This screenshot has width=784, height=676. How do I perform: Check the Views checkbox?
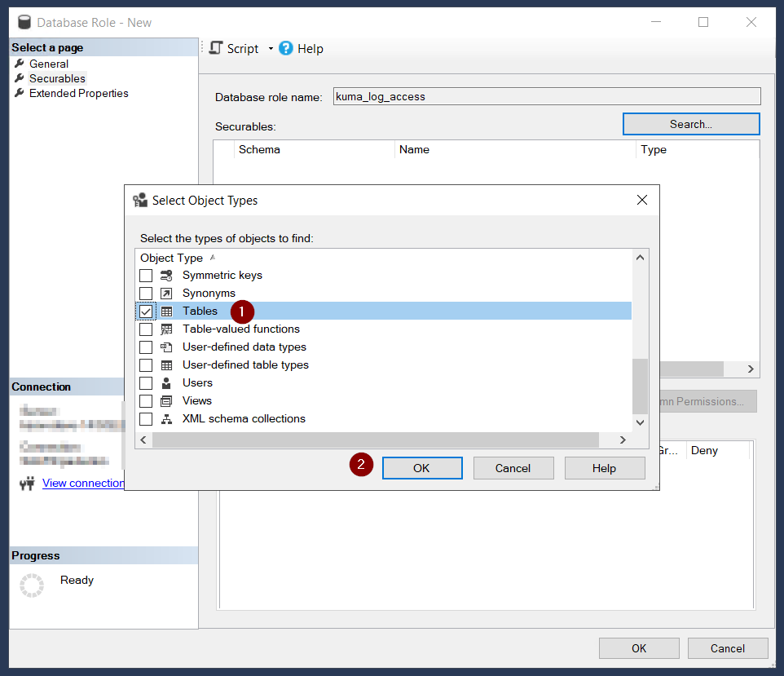146,401
